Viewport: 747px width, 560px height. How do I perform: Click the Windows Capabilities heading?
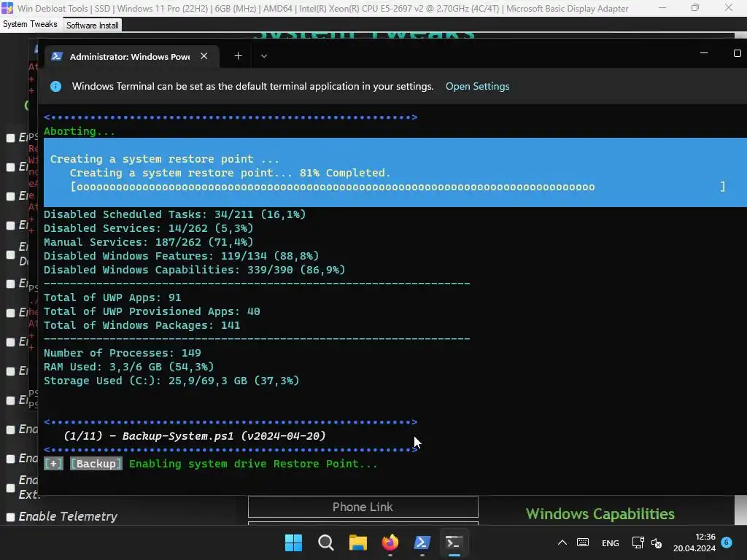click(x=600, y=514)
